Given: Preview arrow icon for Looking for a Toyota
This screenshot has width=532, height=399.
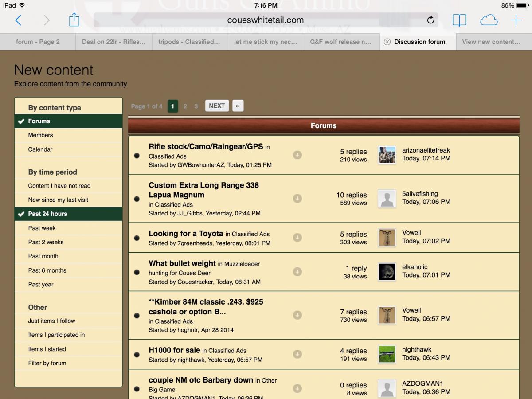Looking at the screenshot, I should click(297, 238).
